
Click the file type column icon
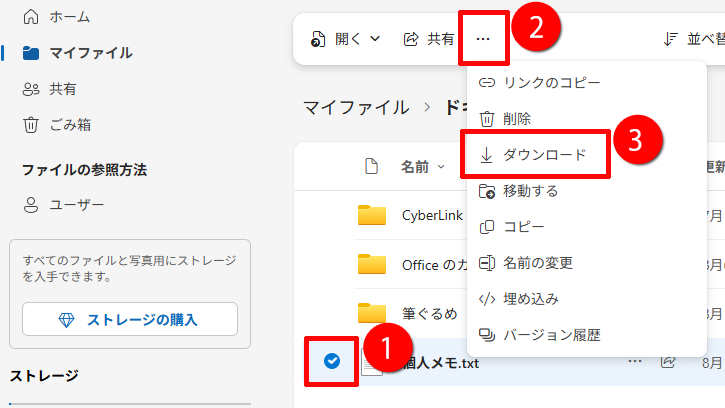click(x=371, y=166)
